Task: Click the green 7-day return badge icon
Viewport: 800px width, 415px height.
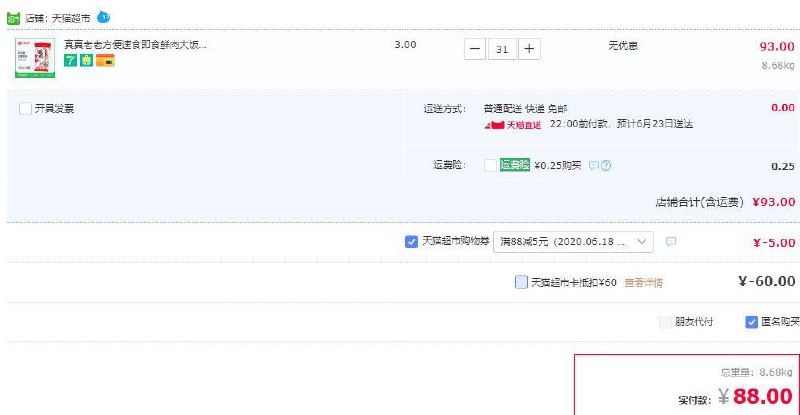Action: [x=70, y=60]
